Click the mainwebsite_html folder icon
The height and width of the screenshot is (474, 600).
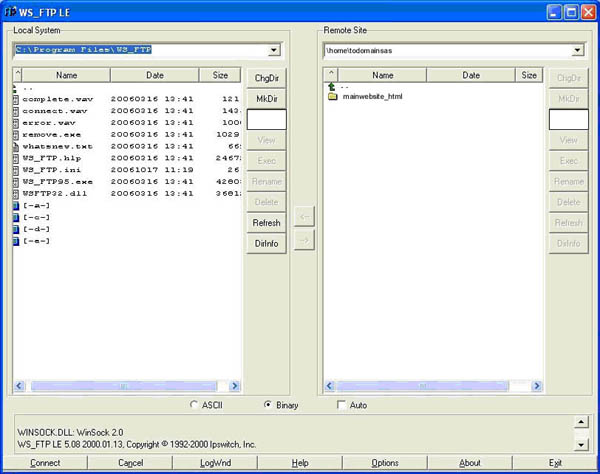pyautogui.click(x=333, y=96)
